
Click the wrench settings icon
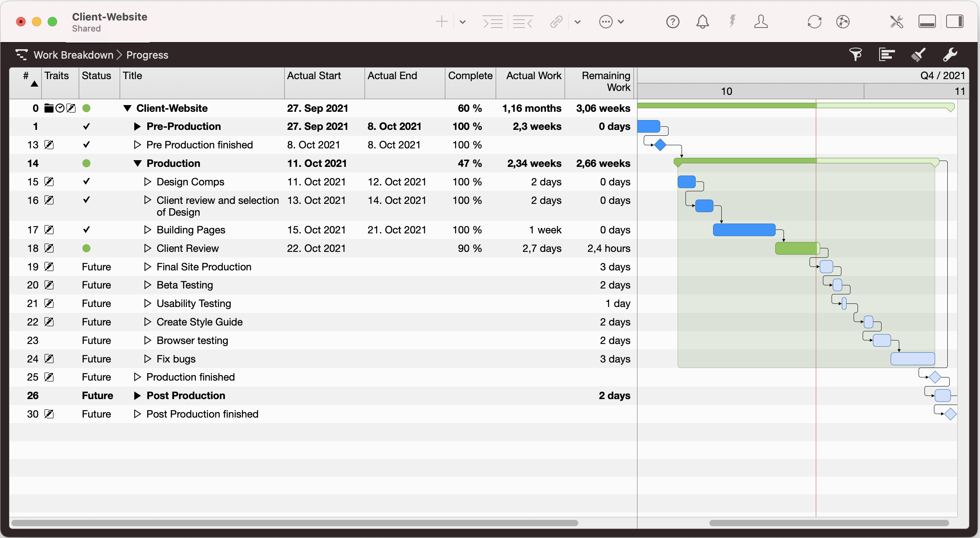pyautogui.click(x=950, y=55)
